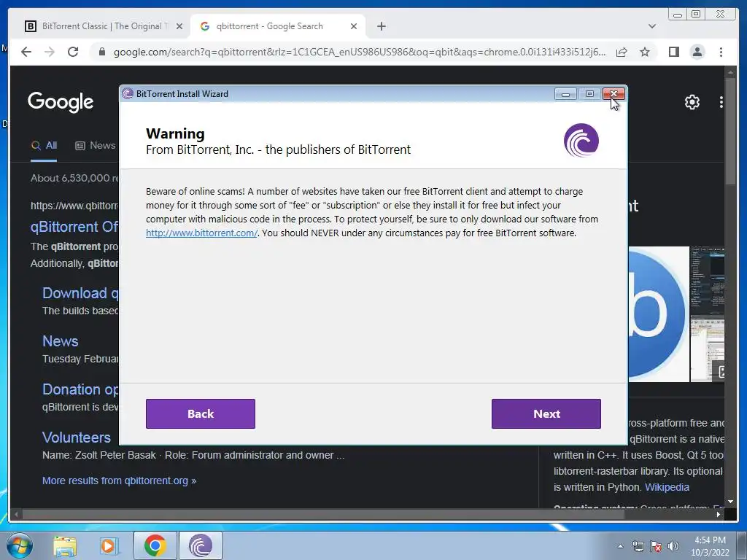
Task: Close the BitTorrent Classic tab
Action: tap(179, 27)
